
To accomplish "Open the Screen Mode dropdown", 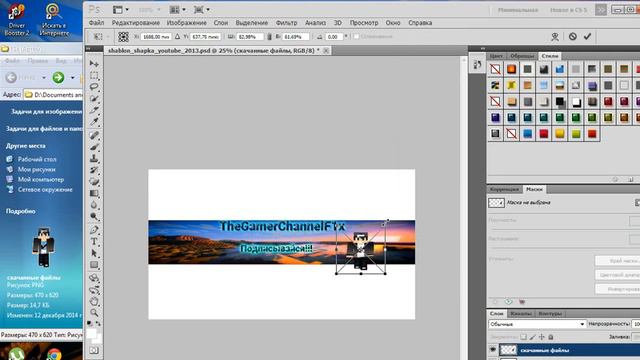I will point(202,9).
